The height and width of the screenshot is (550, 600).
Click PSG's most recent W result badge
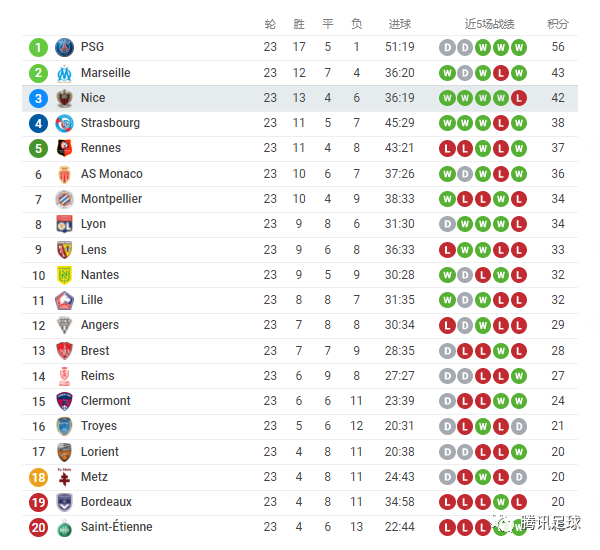point(518,48)
